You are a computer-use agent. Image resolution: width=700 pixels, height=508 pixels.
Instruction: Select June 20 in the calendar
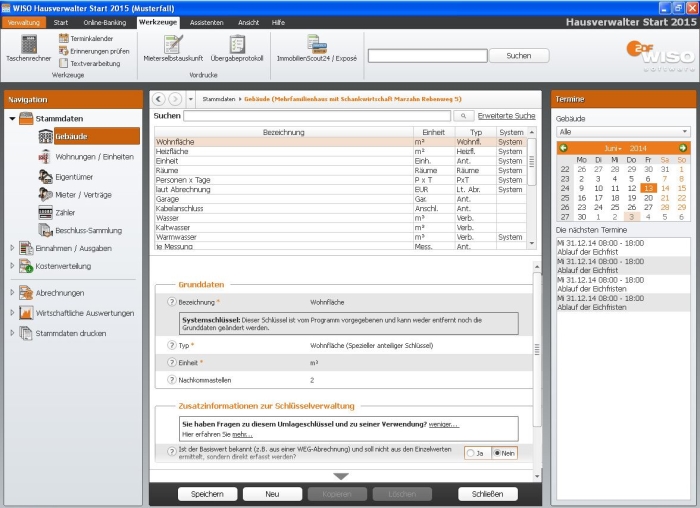pos(648,198)
